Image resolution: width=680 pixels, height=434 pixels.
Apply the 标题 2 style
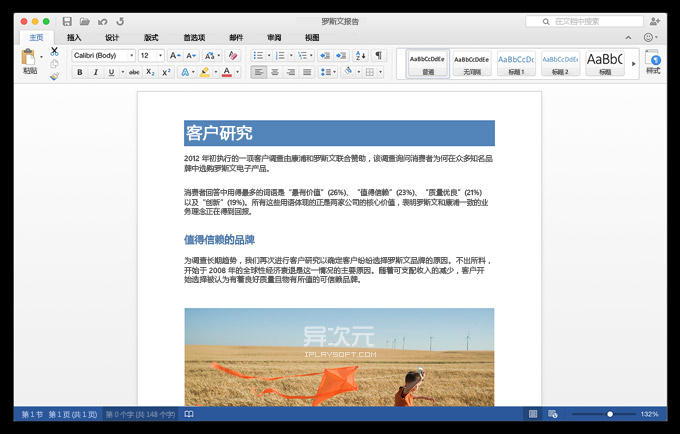pos(560,64)
